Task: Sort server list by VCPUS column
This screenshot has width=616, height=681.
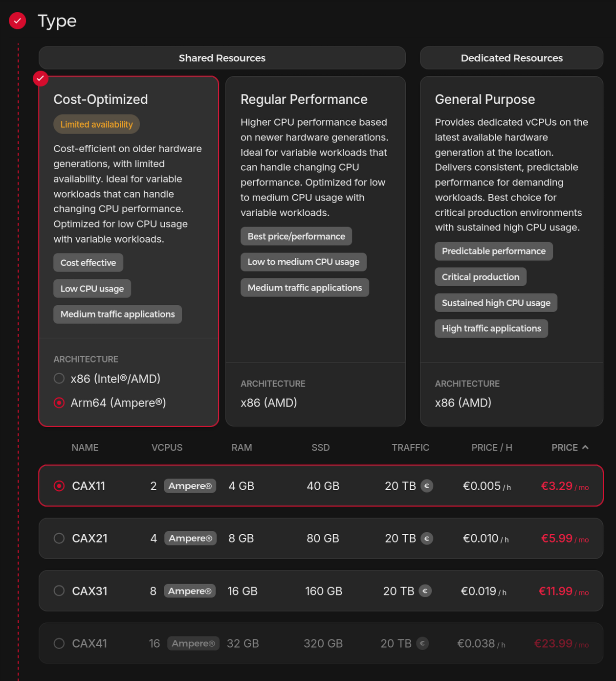Action: pos(167,448)
